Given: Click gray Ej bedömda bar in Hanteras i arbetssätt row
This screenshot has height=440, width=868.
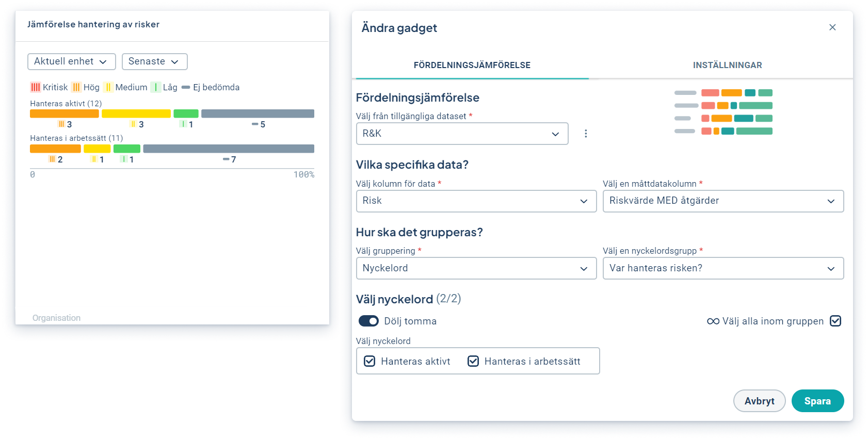Looking at the screenshot, I should pyautogui.click(x=229, y=149).
